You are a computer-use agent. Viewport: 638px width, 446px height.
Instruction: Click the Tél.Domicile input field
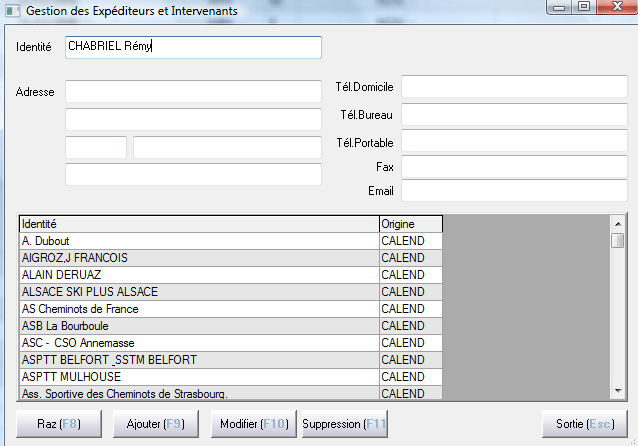[x=513, y=87]
